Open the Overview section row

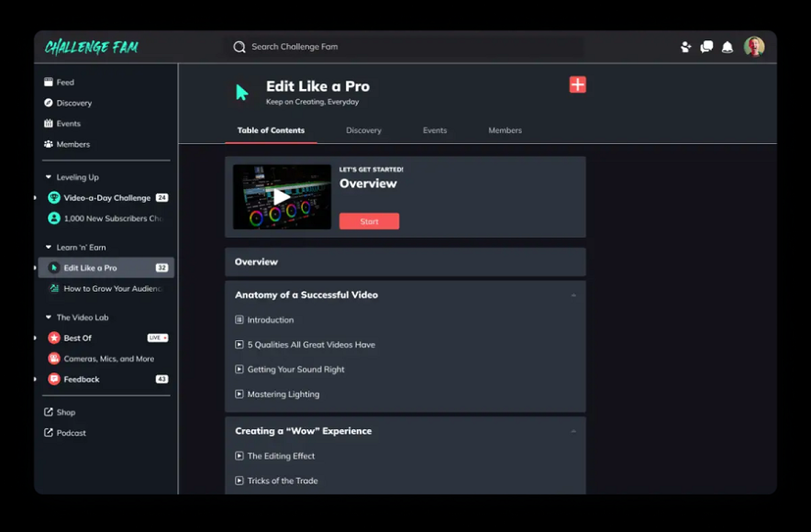tap(405, 261)
